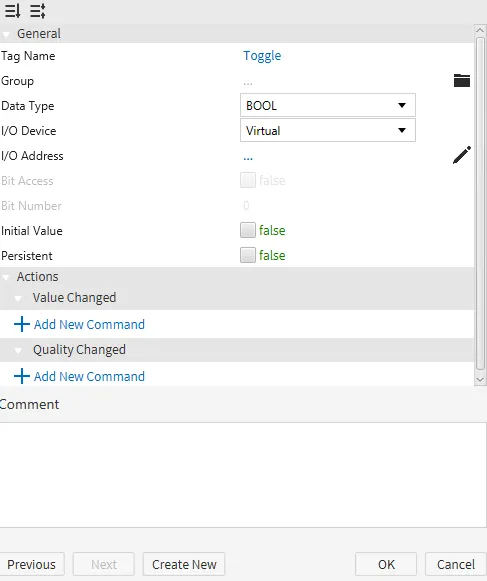Collapse the General section
The height and width of the screenshot is (581, 487).
[x=6, y=34]
